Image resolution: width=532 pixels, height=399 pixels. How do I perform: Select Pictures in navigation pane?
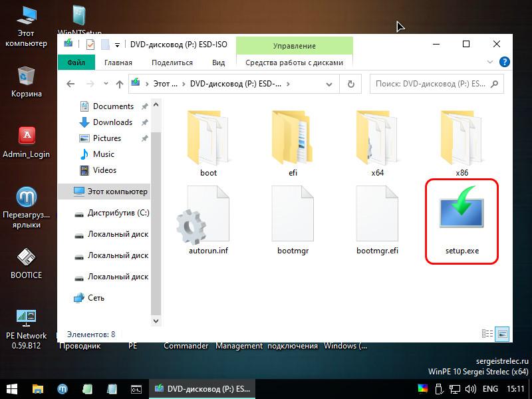107,138
